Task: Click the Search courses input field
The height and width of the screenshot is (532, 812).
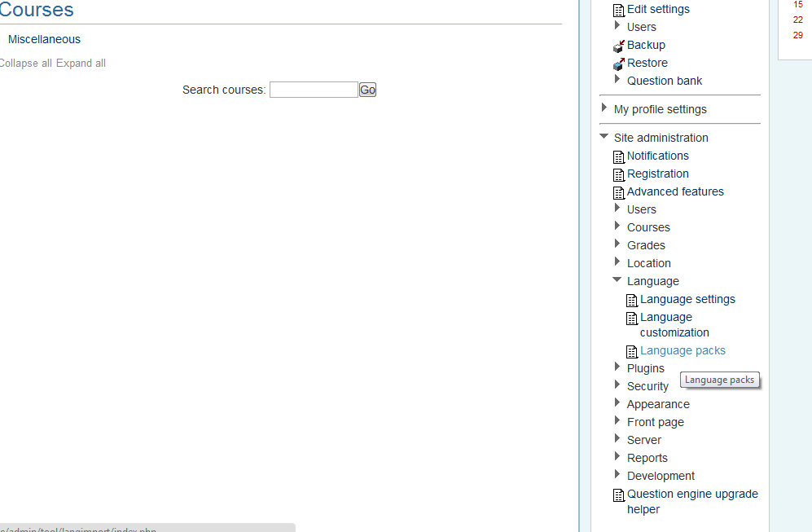Action: click(x=314, y=90)
